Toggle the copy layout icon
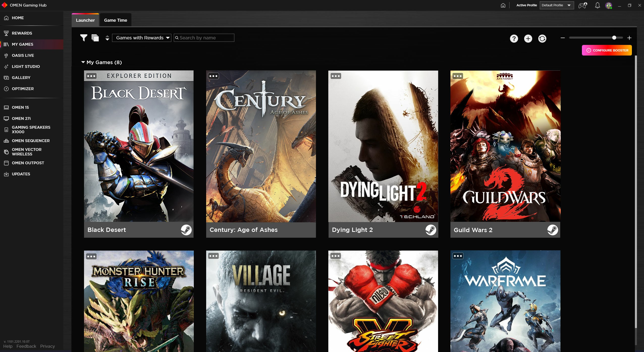 95,38
